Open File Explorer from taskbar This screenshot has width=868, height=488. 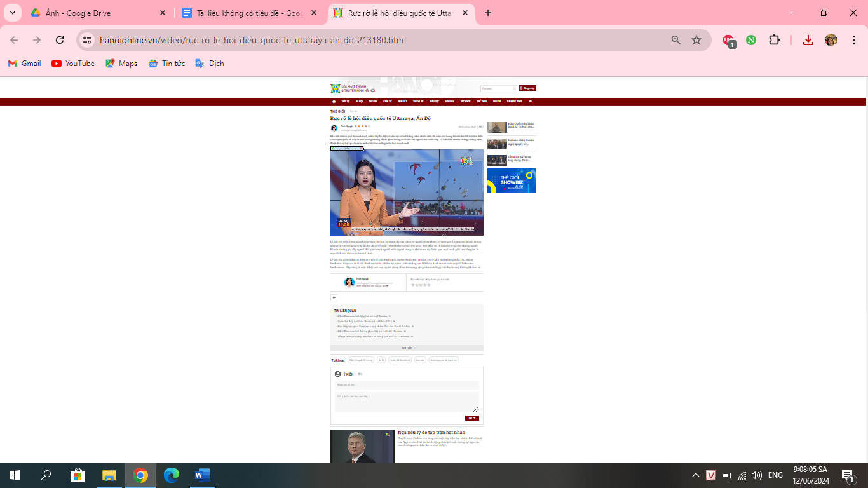tap(109, 475)
